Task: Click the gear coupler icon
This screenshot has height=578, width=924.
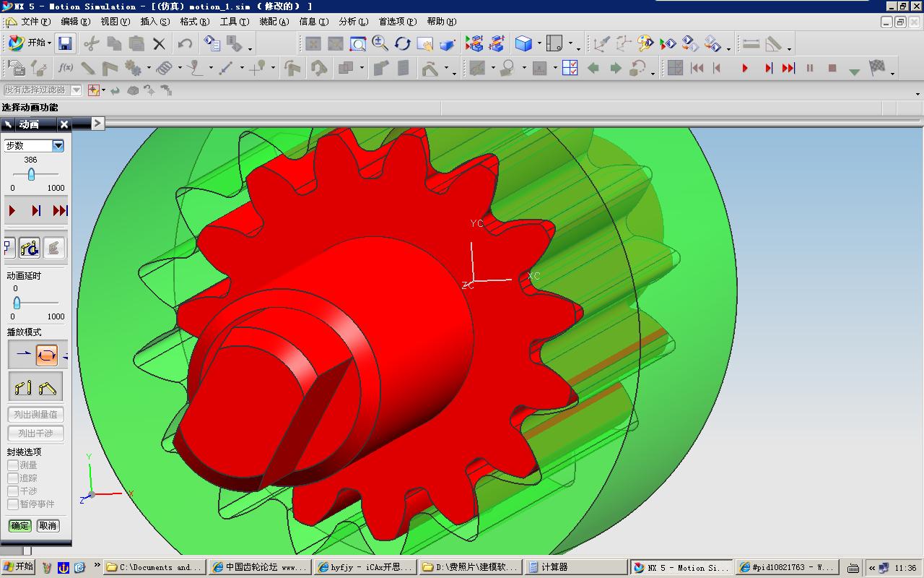Action: pyautogui.click(x=133, y=68)
